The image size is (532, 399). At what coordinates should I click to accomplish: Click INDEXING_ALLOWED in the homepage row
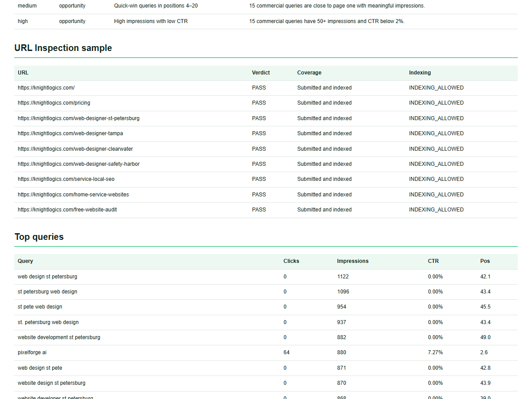coord(436,88)
